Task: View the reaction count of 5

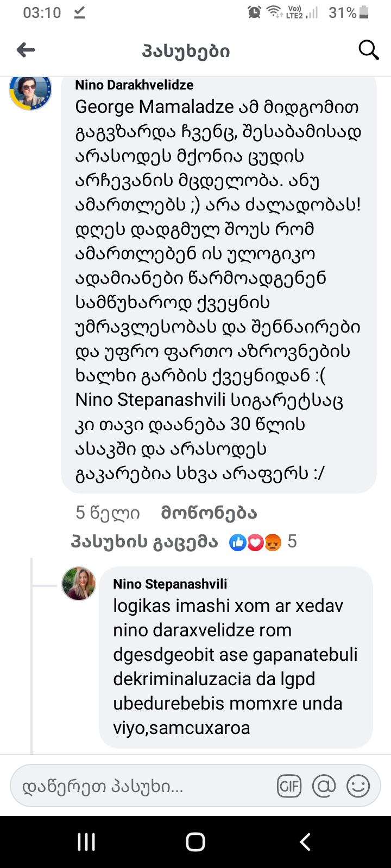Action: point(292,541)
